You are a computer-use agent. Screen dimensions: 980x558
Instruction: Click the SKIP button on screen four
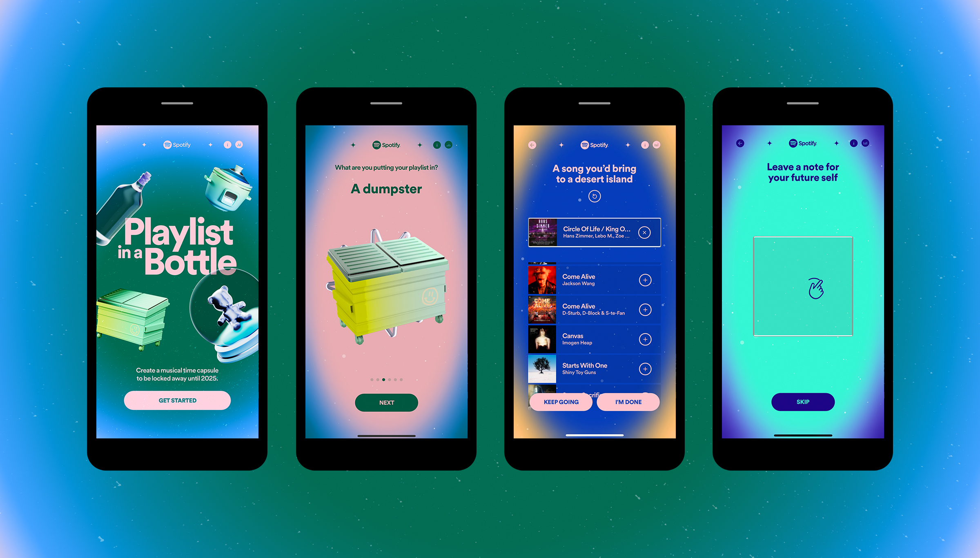pyautogui.click(x=802, y=401)
